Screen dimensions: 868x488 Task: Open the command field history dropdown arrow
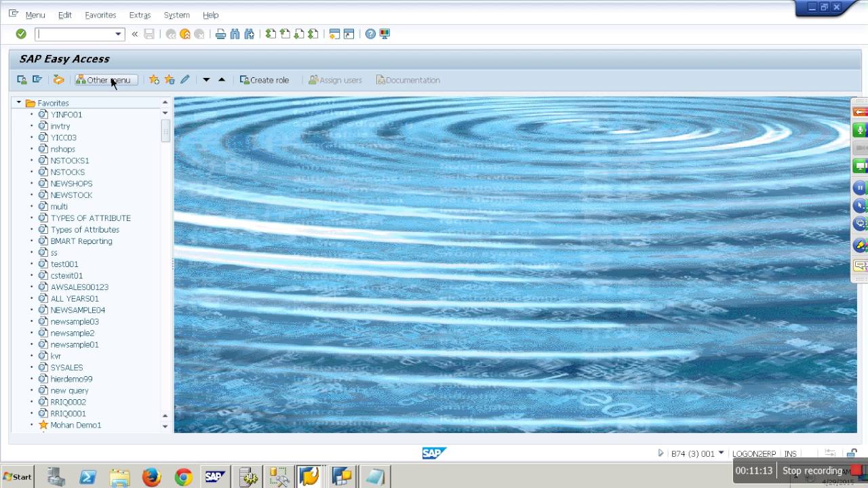click(119, 34)
